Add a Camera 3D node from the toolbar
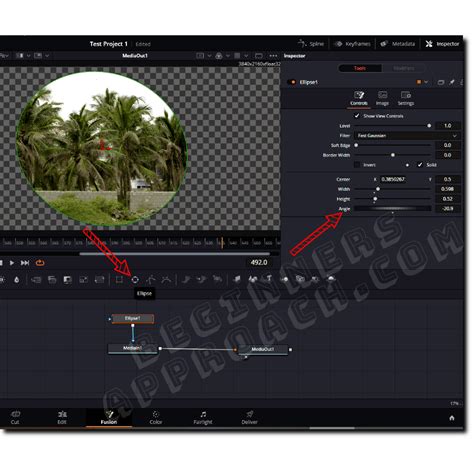 point(300,279)
